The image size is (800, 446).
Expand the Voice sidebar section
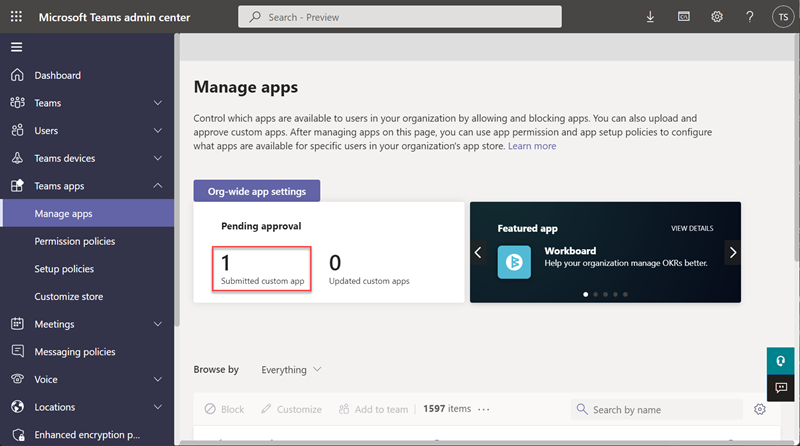(158, 379)
